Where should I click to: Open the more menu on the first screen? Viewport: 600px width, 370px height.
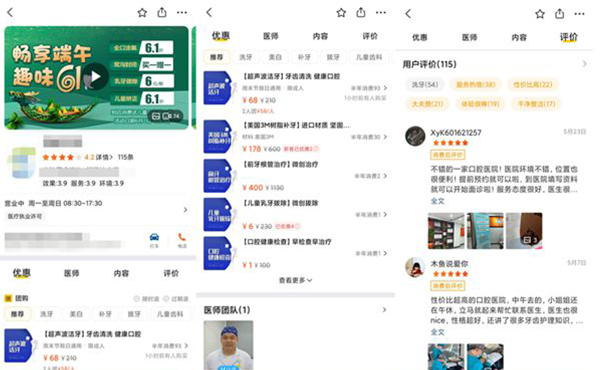182,13
